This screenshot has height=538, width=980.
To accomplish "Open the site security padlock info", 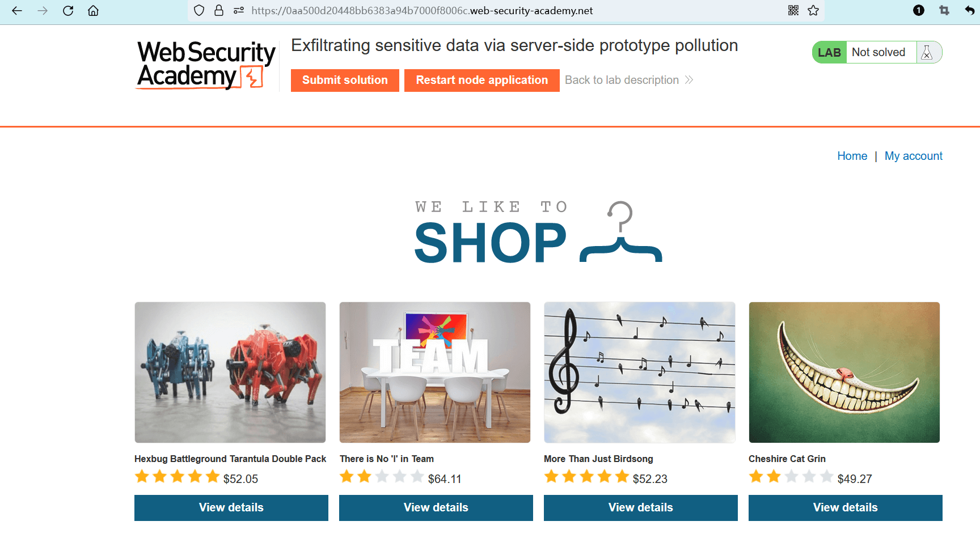I will (219, 11).
